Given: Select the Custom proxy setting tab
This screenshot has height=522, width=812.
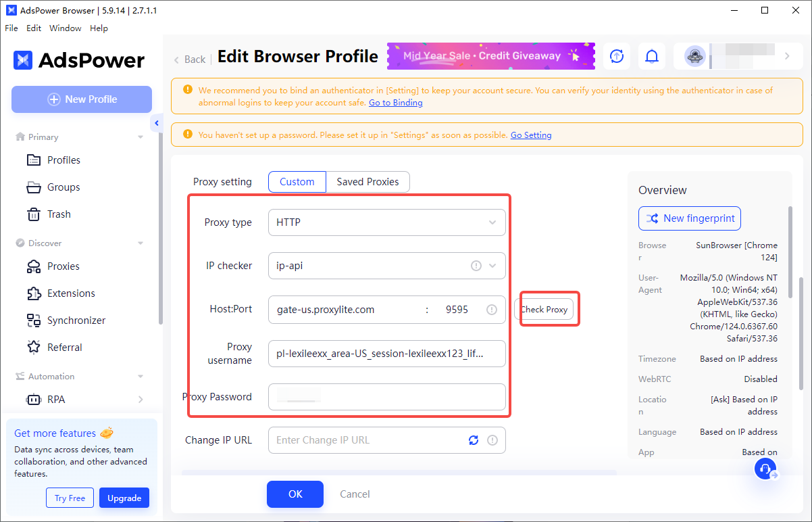Looking at the screenshot, I should coord(297,182).
